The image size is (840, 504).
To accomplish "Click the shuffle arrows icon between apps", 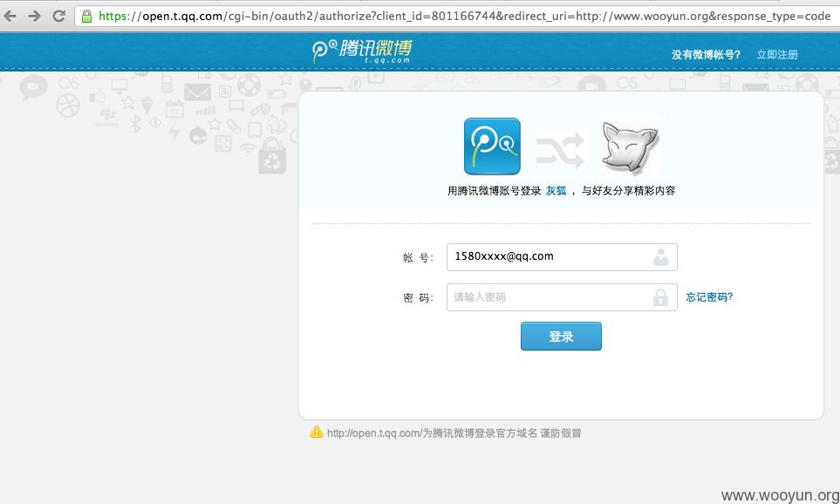I will click(560, 149).
